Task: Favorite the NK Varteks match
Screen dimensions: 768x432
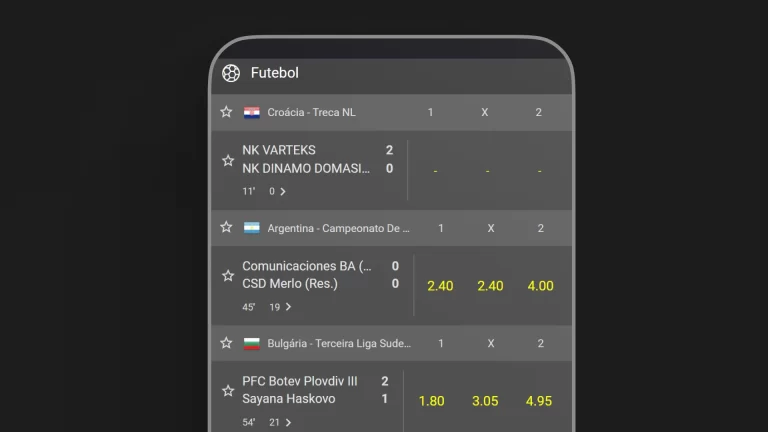Action: click(228, 160)
